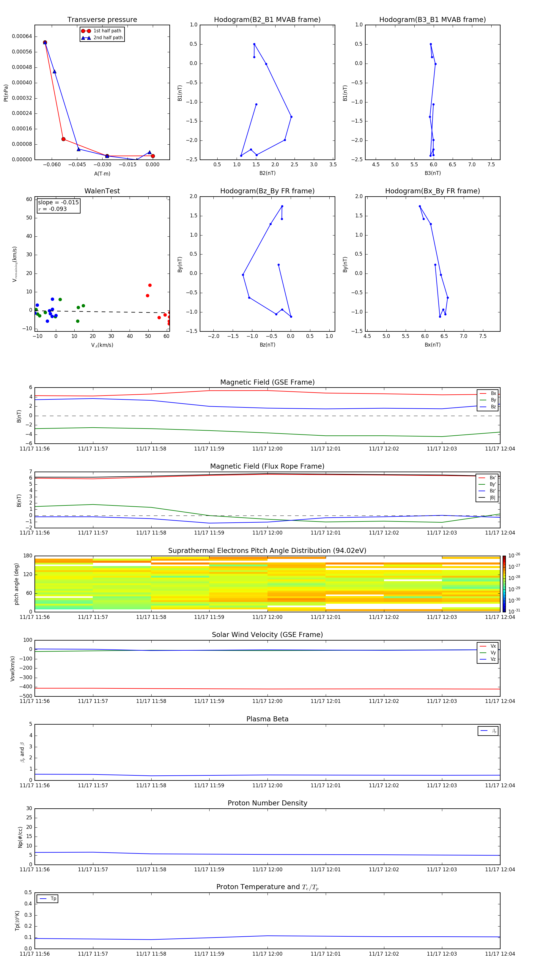
Task: Click the 'B3(nT)' x-axis label
Action: click(432, 173)
